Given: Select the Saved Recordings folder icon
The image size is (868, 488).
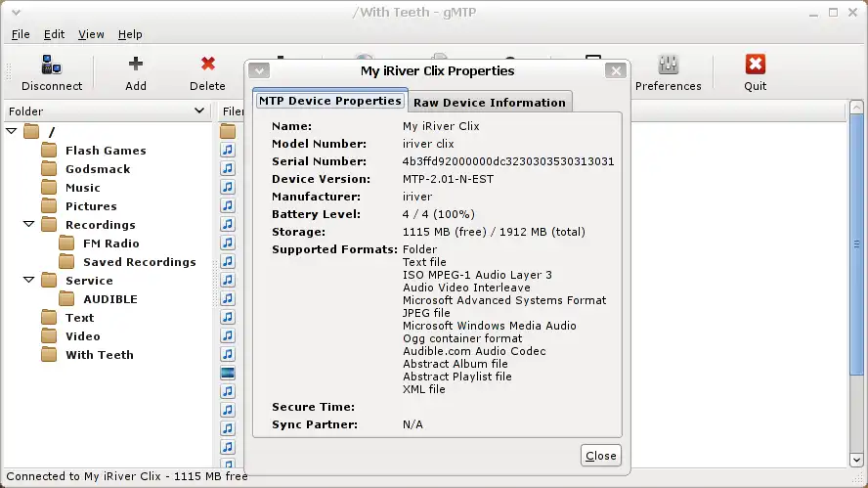Looking at the screenshot, I should (x=67, y=261).
